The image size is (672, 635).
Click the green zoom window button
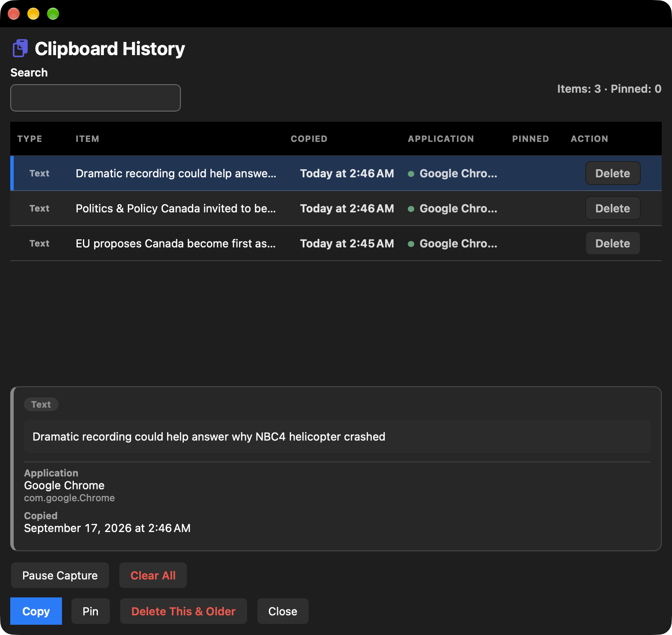[53, 14]
